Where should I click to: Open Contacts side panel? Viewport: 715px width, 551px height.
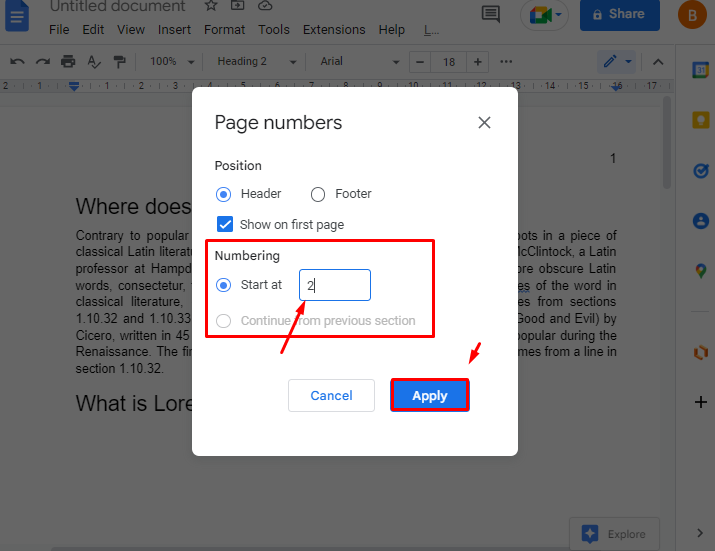[700, 221]
